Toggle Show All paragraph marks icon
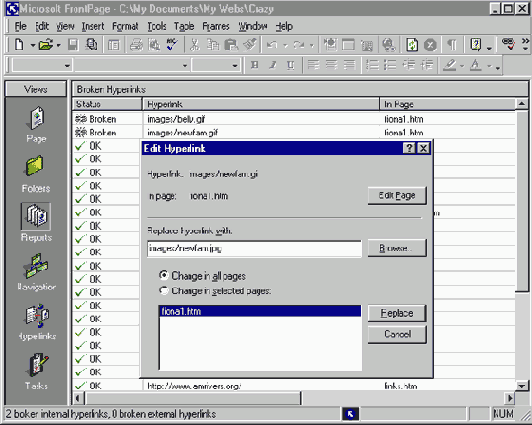 pos(452,45)
